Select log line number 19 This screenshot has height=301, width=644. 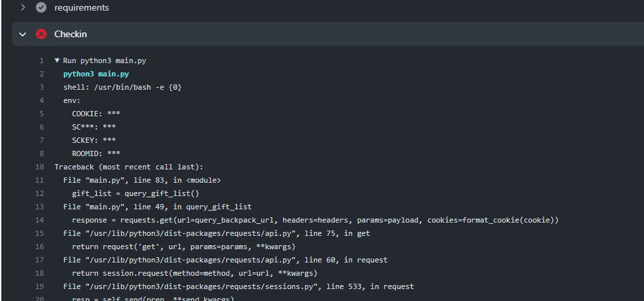click(40, 286)
